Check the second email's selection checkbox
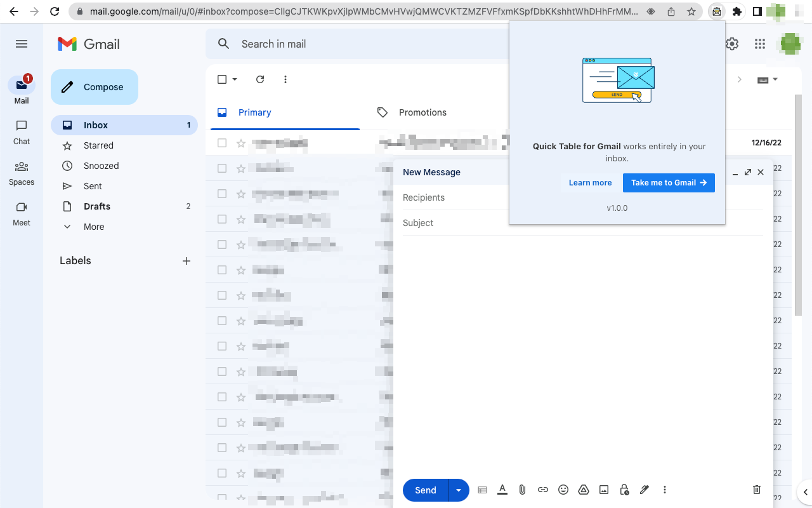Screen dimensions: 812x508 click(221, 168)
